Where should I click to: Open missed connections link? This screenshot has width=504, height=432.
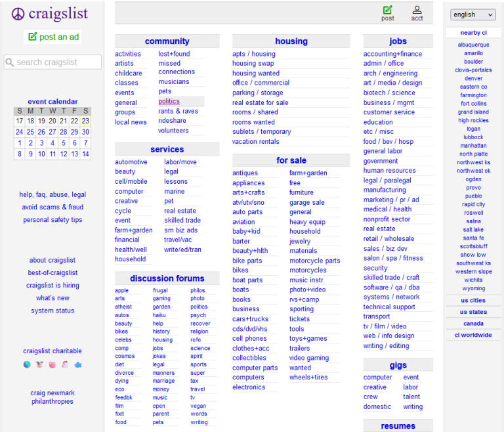pos(177,68)
